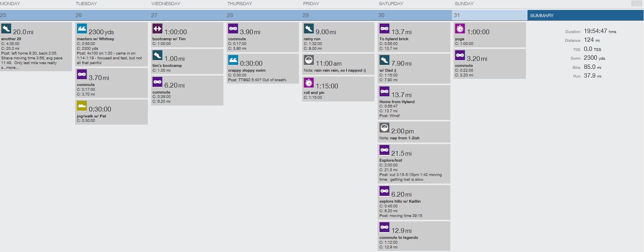The width and height of the screenshot is (644, 252).
Task: Click the bike icon on commute to legends
Action: 384,227
